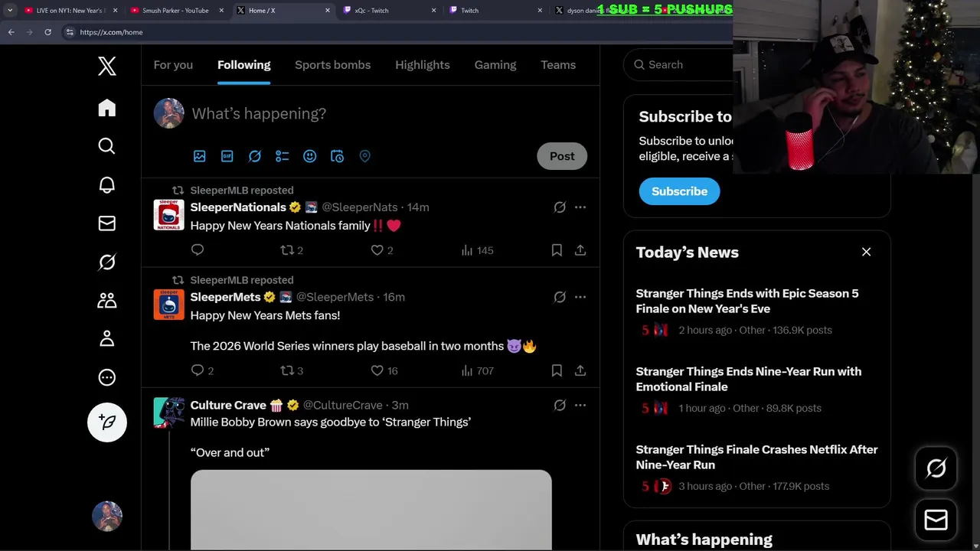Select the Following tab
The width and height of the screenshot is (980, 551).
(x=244, y=65)
